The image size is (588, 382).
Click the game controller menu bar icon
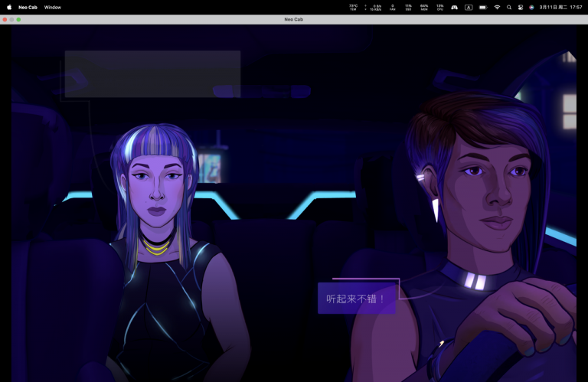454,8
